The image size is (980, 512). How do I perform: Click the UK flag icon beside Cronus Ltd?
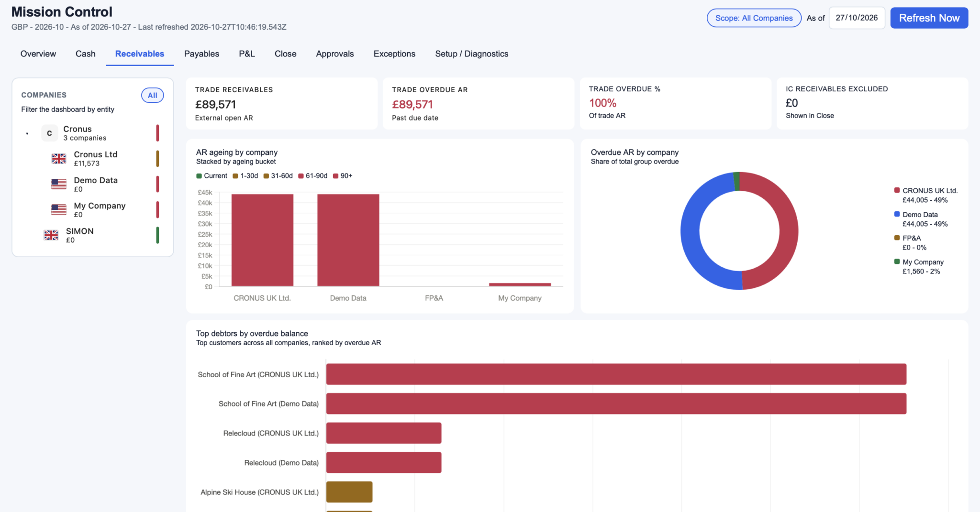coord(59,159)
